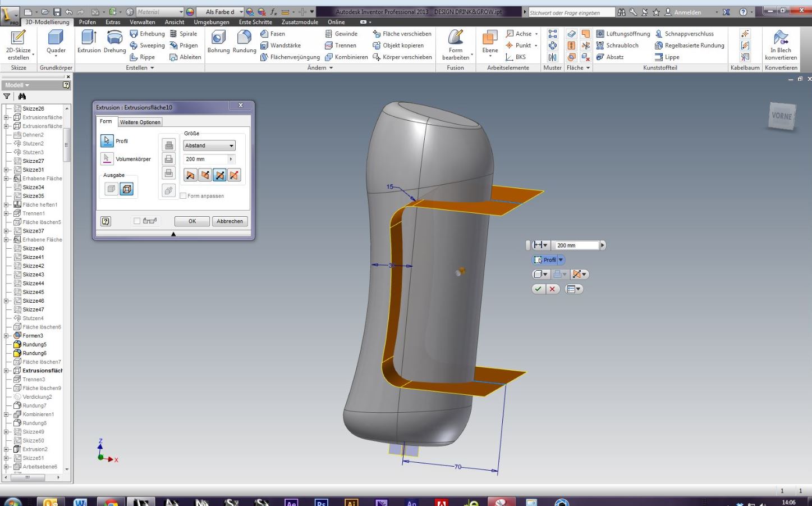This screenshot has height=506, width=812.
Task: Click Fläche verschieben tool
Action: 402,34
